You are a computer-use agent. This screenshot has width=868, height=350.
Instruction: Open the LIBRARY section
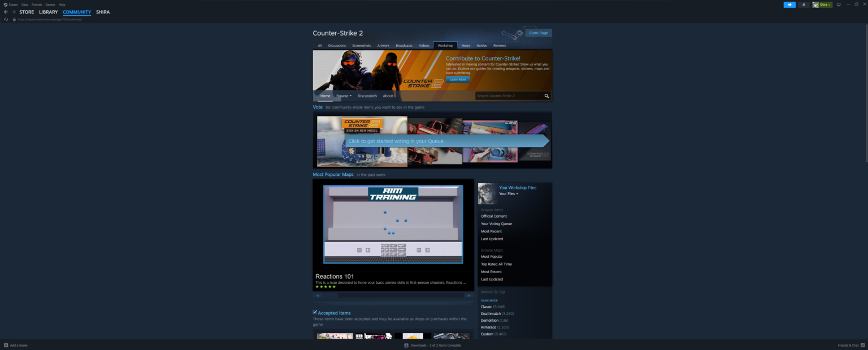pyautogui.click(x=48, y=12)
